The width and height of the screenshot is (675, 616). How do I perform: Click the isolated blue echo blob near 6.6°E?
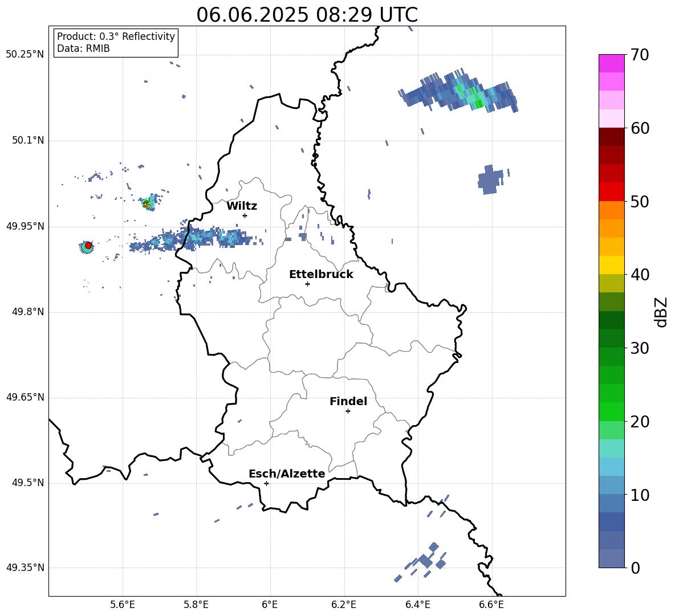tap(490, 180)
